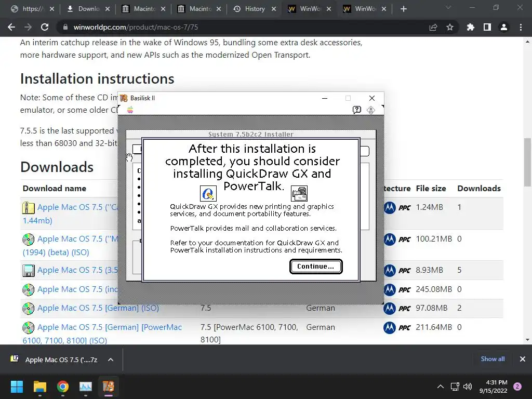Click the address bar URL
532x399 pixels.
[136, 27]
